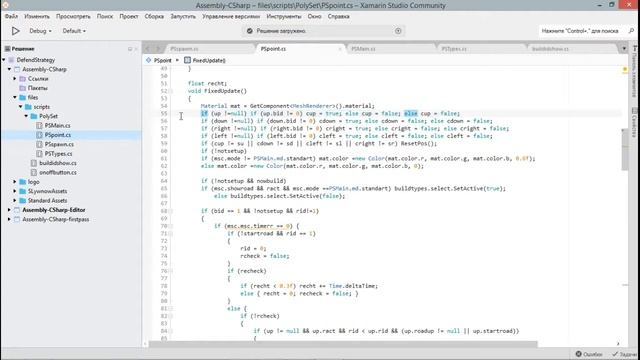The height and width of the screenshot is (360, 640).
Task: Open the Изменить menu
Action: pyautogui.click(x=37, y=16)
